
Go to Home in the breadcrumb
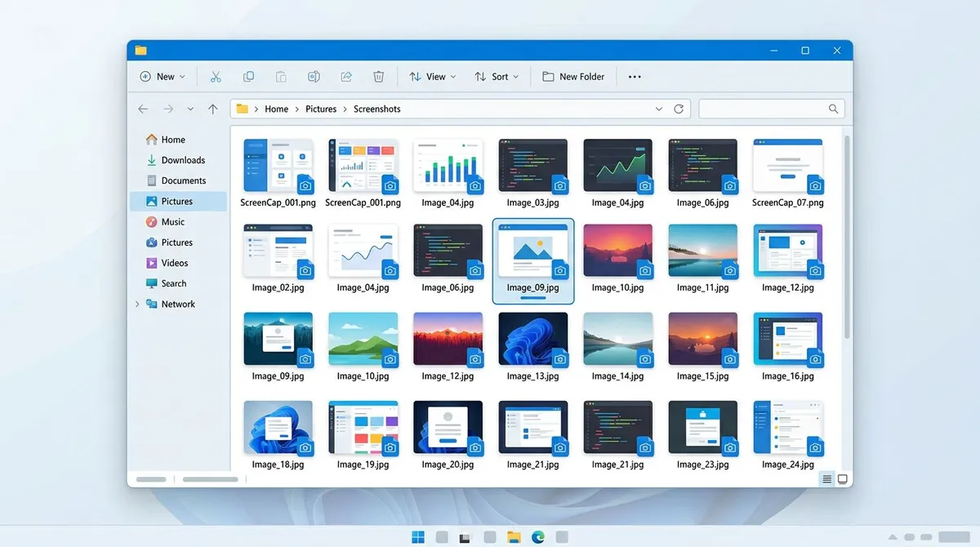point(276,109)
